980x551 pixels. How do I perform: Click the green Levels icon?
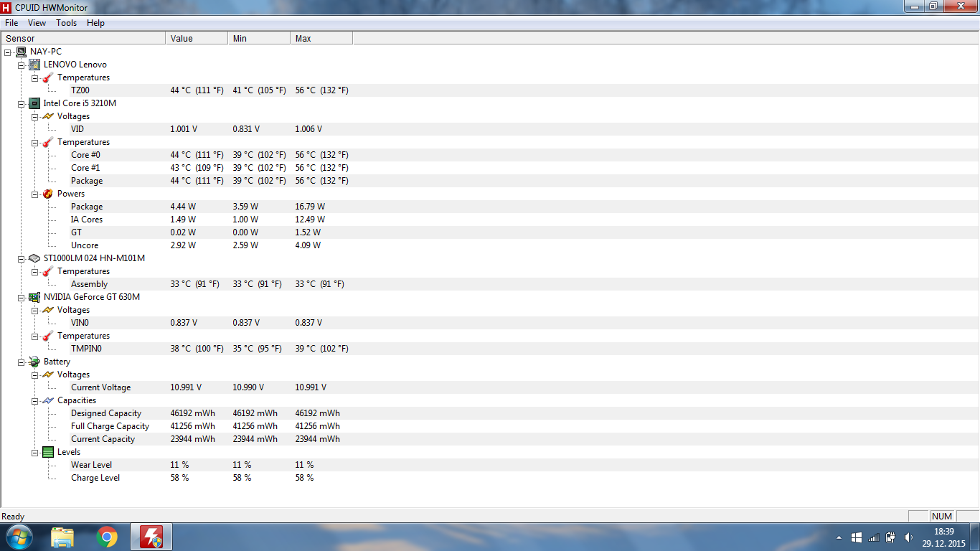pyautogui.click(x=48, y=452)
